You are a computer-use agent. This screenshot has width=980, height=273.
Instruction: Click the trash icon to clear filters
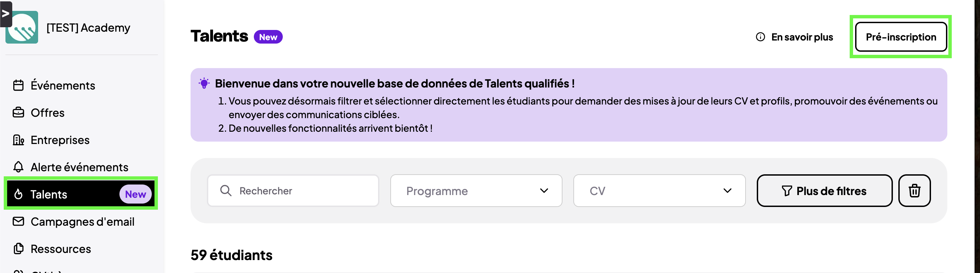click(914, 191)
